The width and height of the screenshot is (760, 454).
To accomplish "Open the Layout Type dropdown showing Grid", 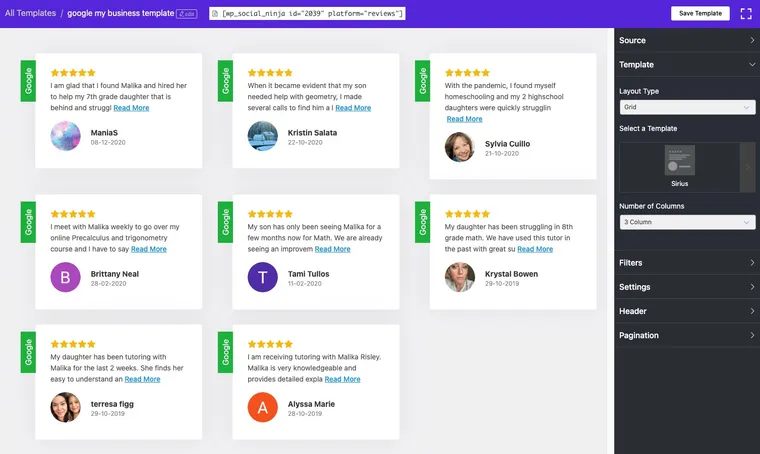I will click(x=687, y=107).
